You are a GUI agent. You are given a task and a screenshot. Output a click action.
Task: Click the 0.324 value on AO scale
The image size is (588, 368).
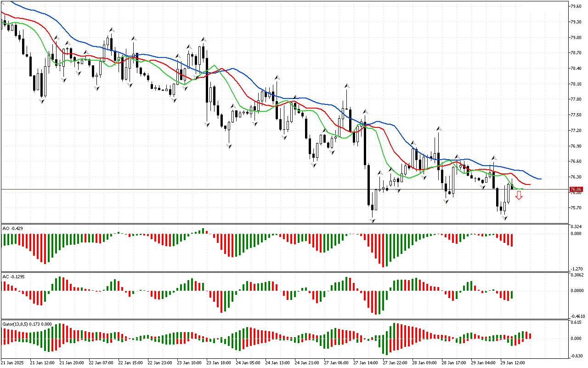point(576,227)
